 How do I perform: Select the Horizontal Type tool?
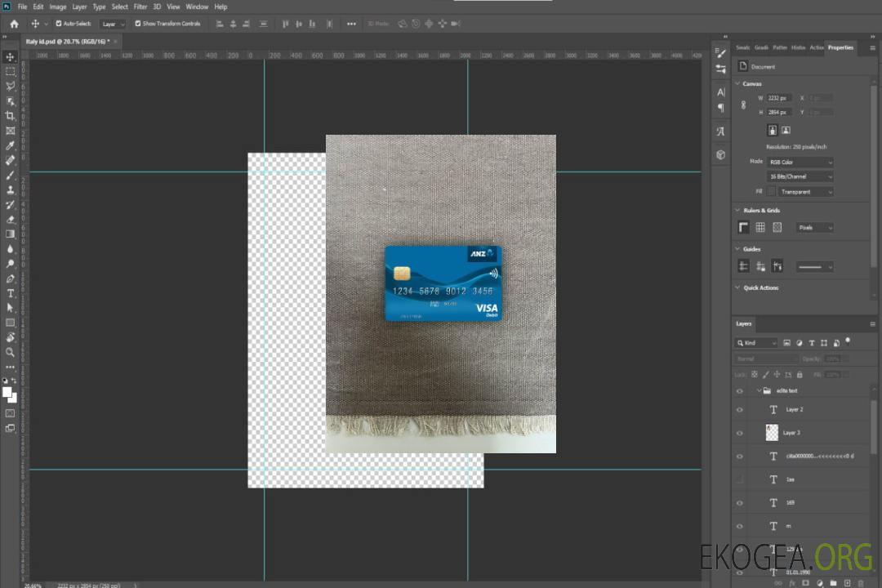[10, 293]
